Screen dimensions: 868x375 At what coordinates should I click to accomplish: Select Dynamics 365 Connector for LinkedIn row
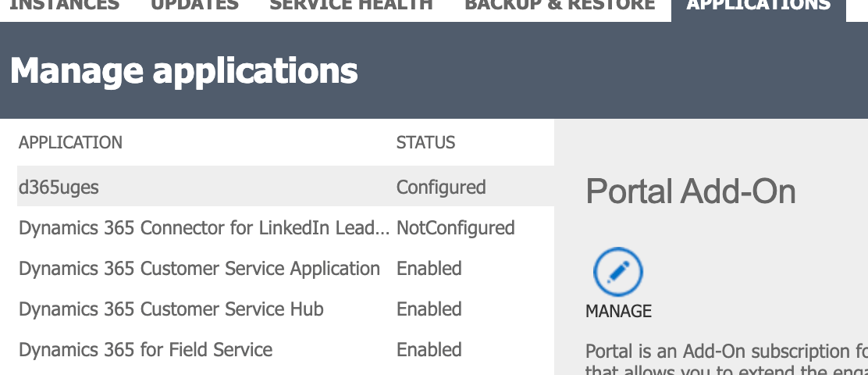(204, 228)
